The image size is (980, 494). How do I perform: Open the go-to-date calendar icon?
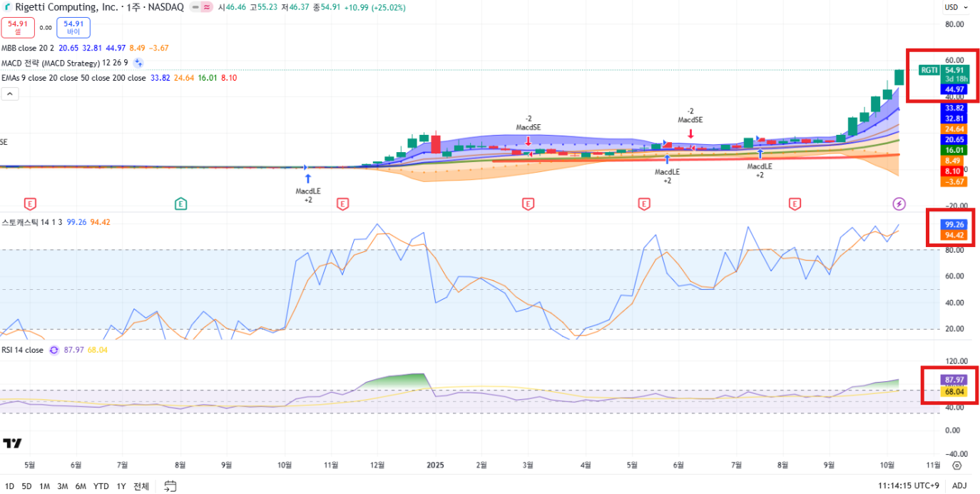point(170,486)
